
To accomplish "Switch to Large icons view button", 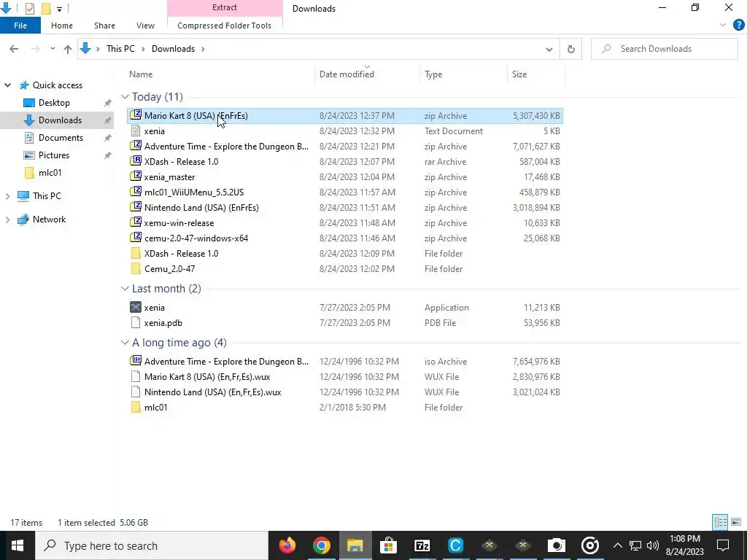I will 736,522.
